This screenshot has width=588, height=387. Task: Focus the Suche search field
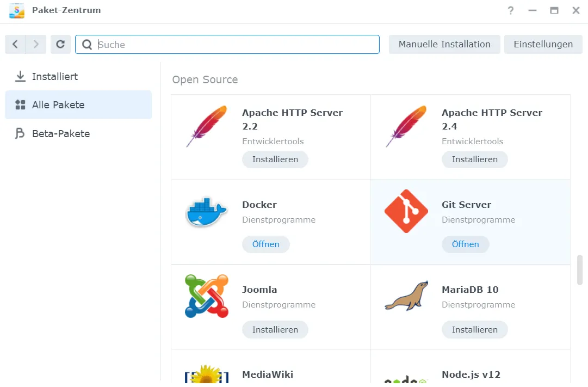[227, 44]
